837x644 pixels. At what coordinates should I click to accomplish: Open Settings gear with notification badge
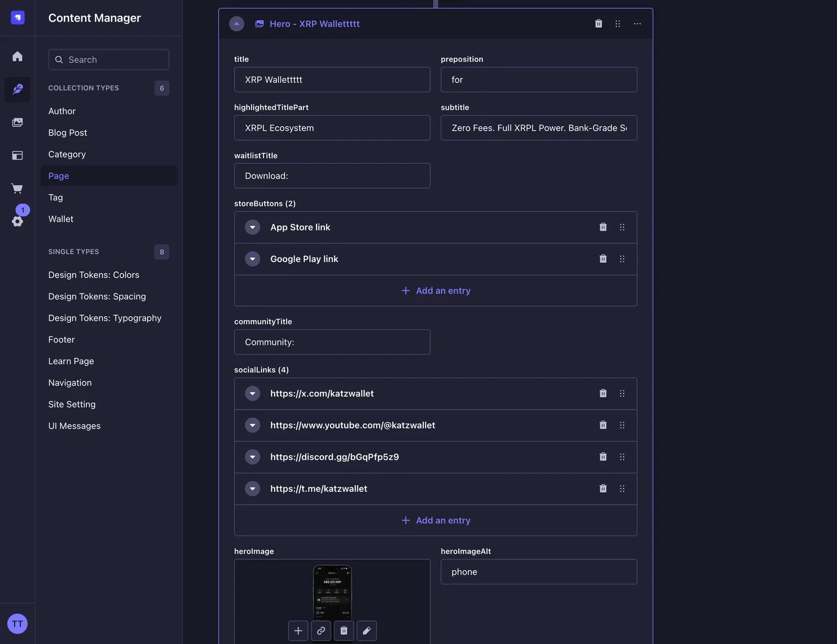[17, 221]
